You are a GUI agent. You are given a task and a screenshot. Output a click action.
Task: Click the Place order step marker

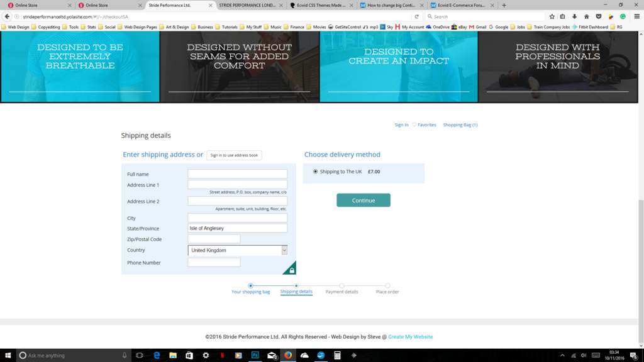pos(387,286)
